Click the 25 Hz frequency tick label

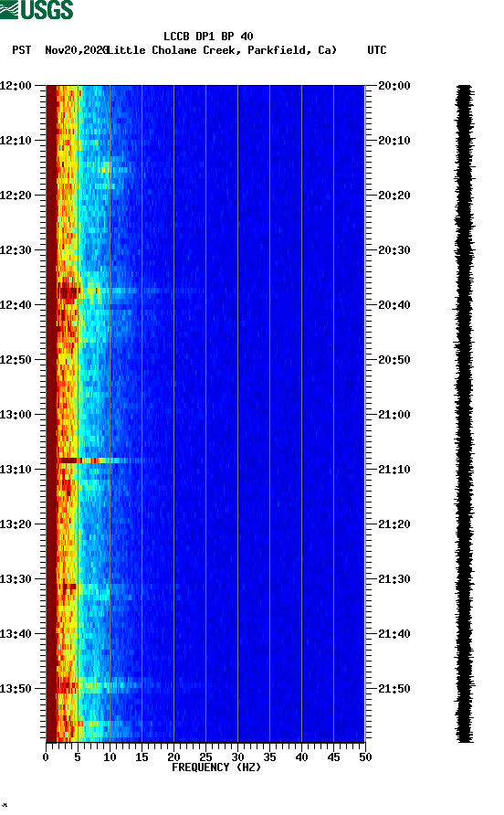click(205, 757)
